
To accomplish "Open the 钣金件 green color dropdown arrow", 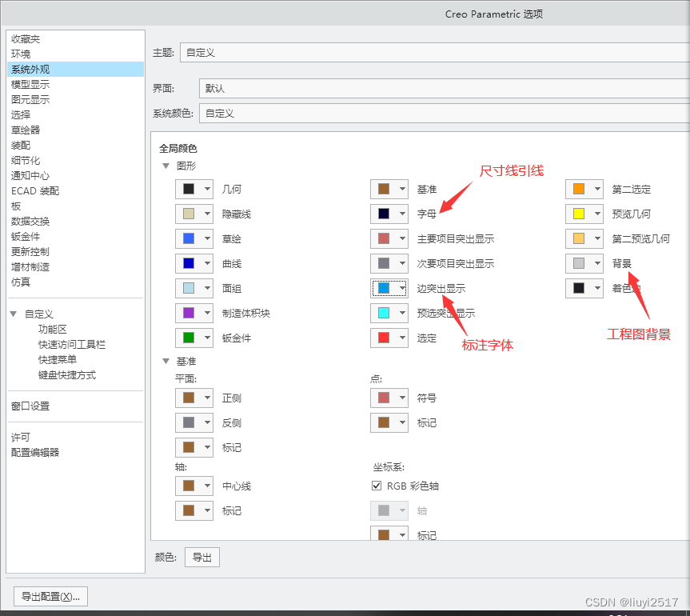I will [x=207, y=338].
